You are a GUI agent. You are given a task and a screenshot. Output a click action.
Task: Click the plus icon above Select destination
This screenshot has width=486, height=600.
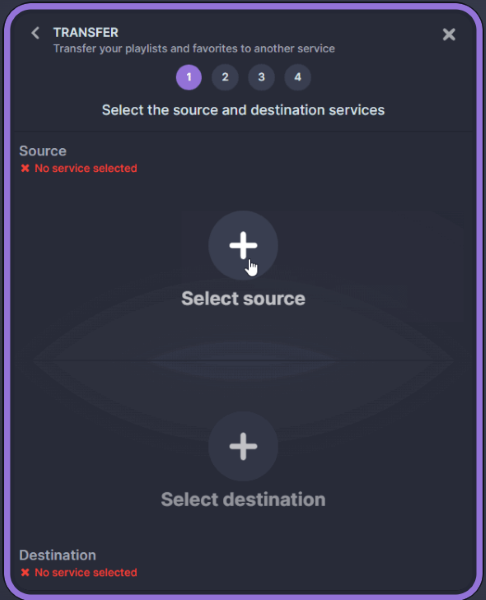243,446
